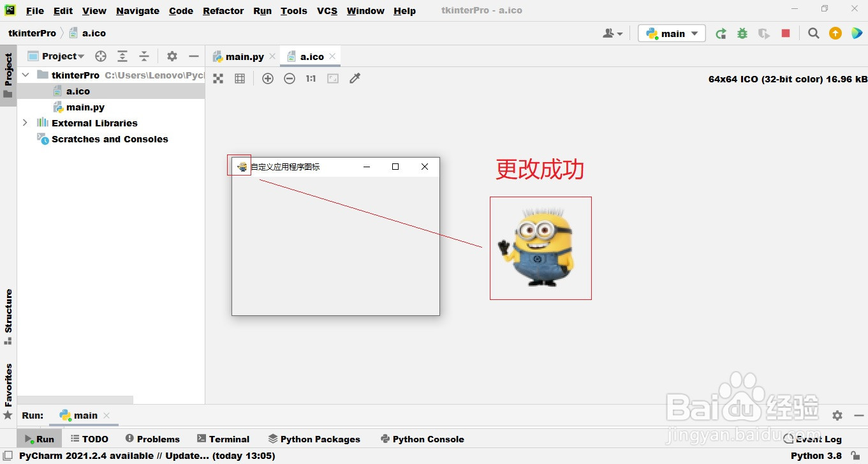Expand External Libraries node

[x=26, y=123]
